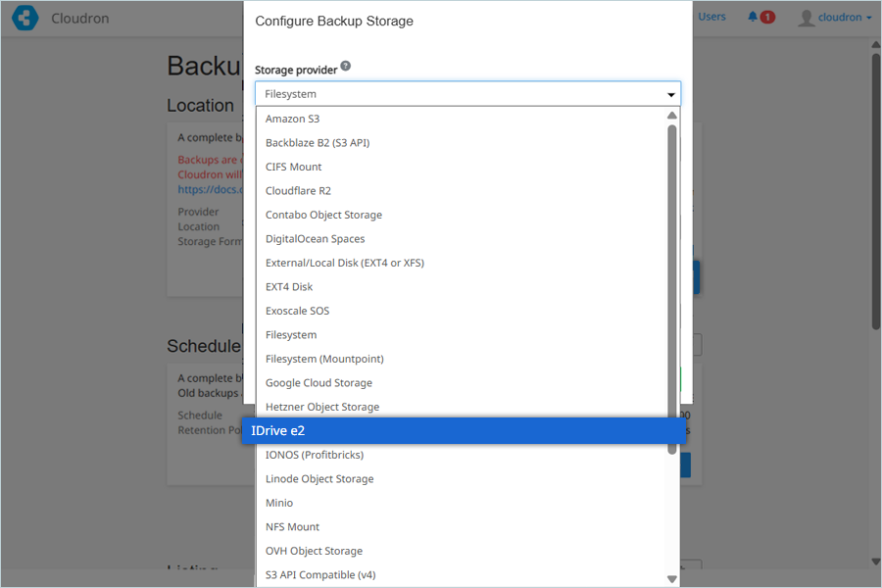Open the notifications bell icon
The height and width of the screenshot is (588, 882).
(x=753, y=17)
